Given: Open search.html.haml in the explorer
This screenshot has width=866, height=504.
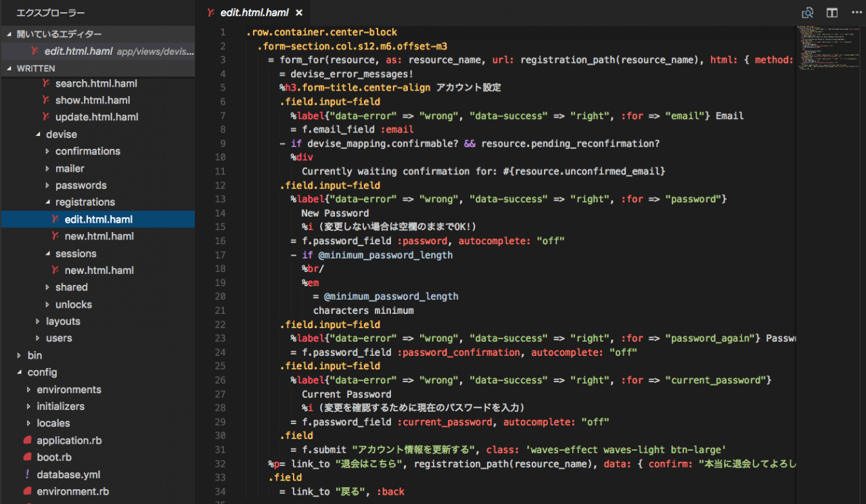Looking at the screenshot, I should click(96, 83).
